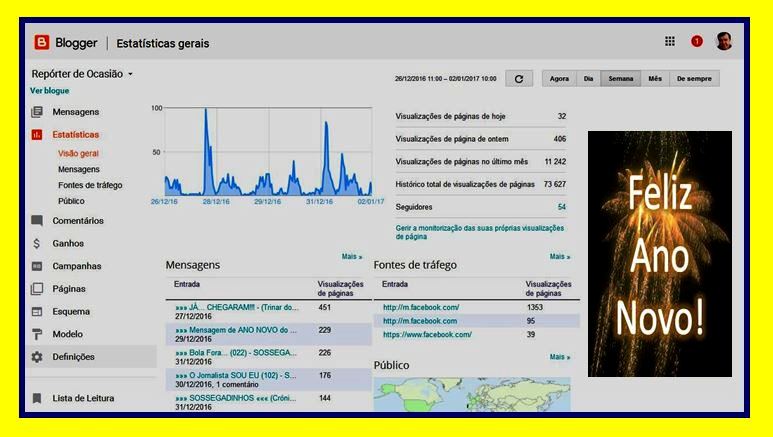Open Páginas in sidebar
The height and width of the screenshot is (437, 773).
(x=69, y=289)
